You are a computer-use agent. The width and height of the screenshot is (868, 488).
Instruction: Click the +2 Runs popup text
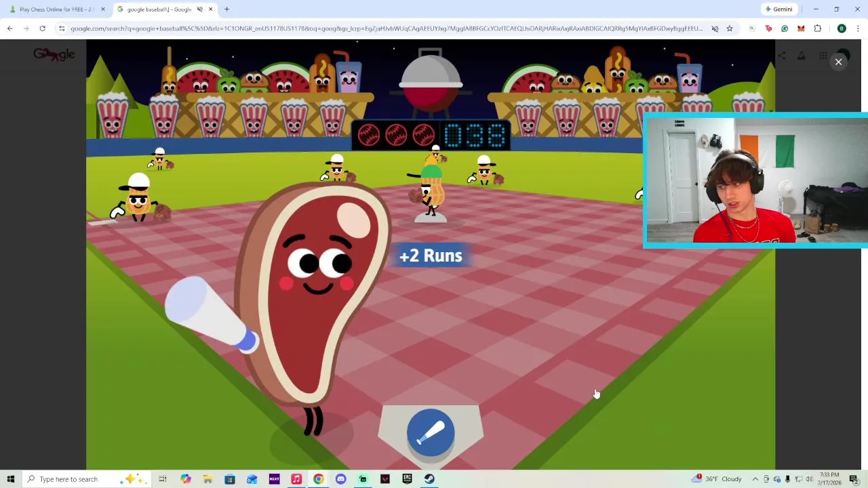(431, 256)
